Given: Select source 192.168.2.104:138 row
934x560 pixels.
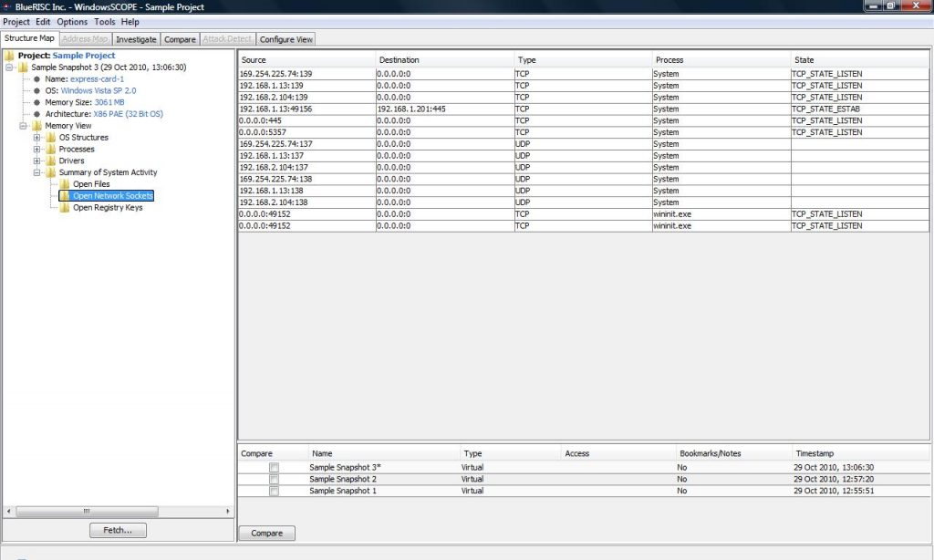Looking at the screenshot, I should click(584, 202).
